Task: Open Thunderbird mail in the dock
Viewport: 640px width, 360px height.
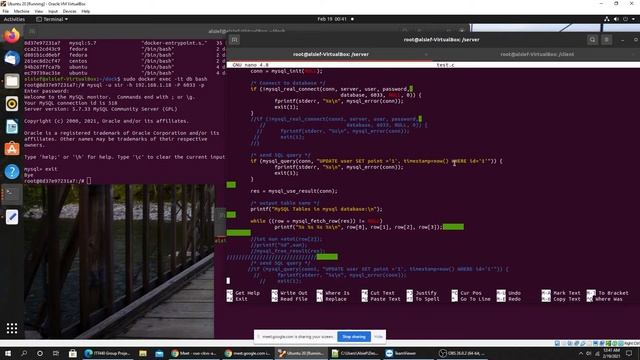Action: click(x=11, y=58)
